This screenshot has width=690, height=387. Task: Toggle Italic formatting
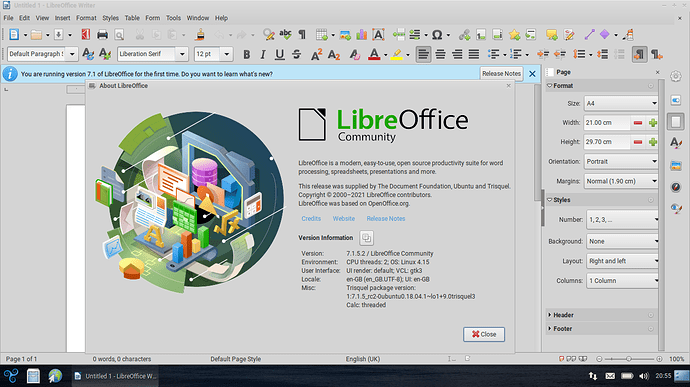point(263,54)
